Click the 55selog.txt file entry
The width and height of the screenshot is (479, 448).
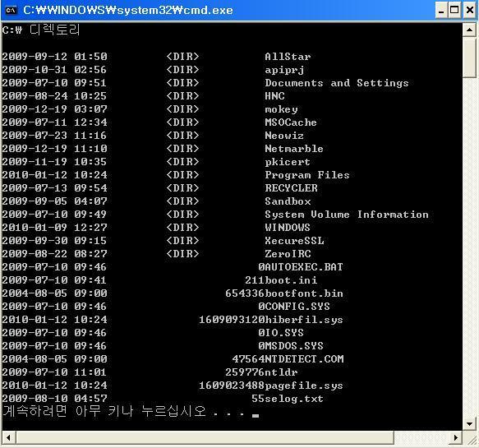[x=288, y=399]
